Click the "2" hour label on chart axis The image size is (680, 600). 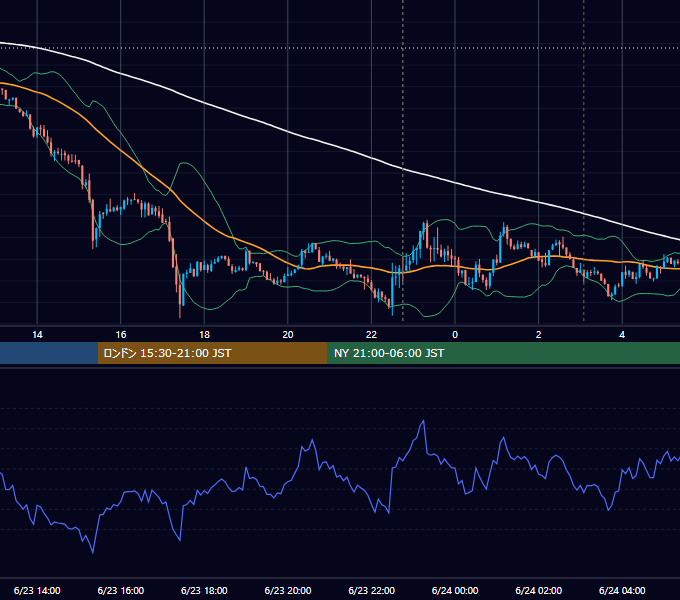coord(538,335)
